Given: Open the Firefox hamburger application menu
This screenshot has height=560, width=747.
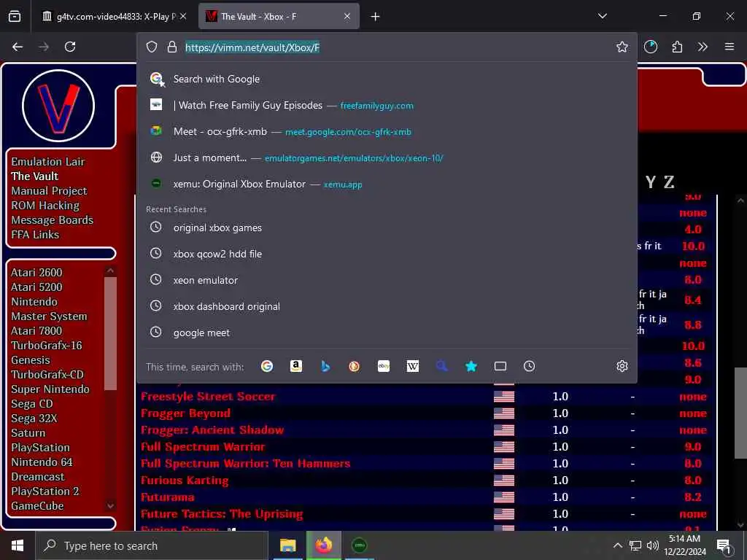Looking at the screenshot, I should [729, 47].
